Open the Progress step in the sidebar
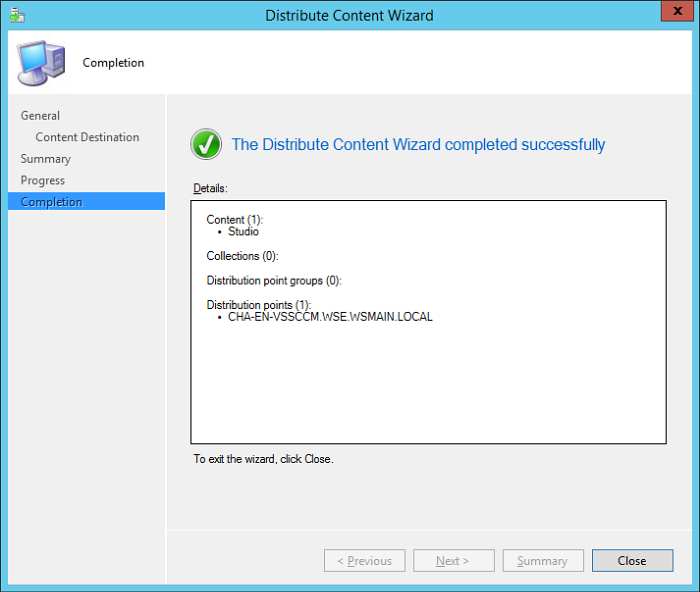Image resolution: width=700 pixels, height=592 pixels. 42,180
